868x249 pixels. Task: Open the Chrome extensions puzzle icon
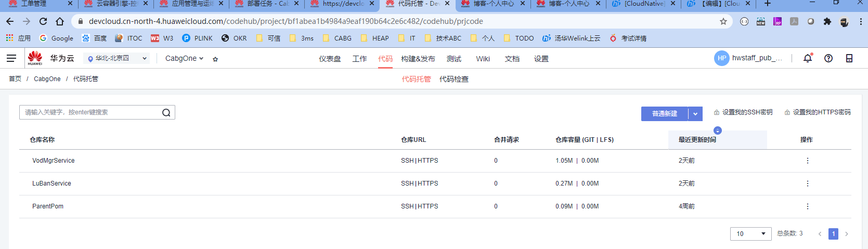tap(827, 21)
